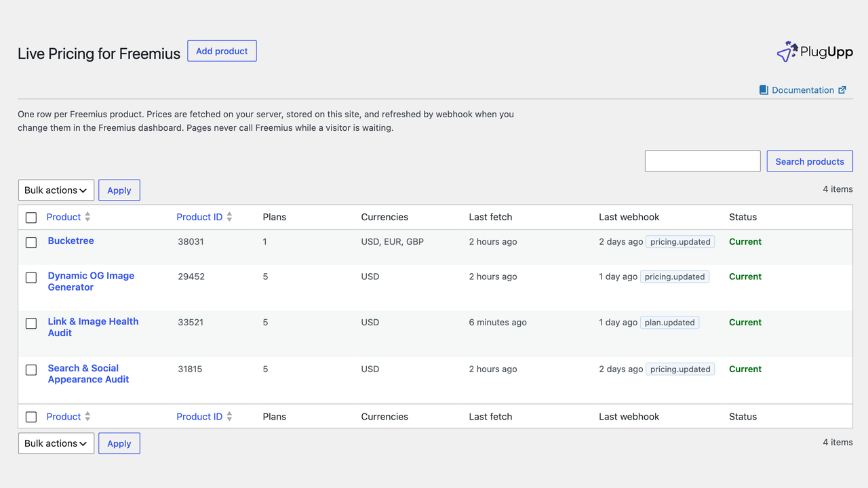This screenshot has height=488, width=868.
Task: Click the pricing.updated tag in Dynamic OG row
Action: click(x=675, y=277)
